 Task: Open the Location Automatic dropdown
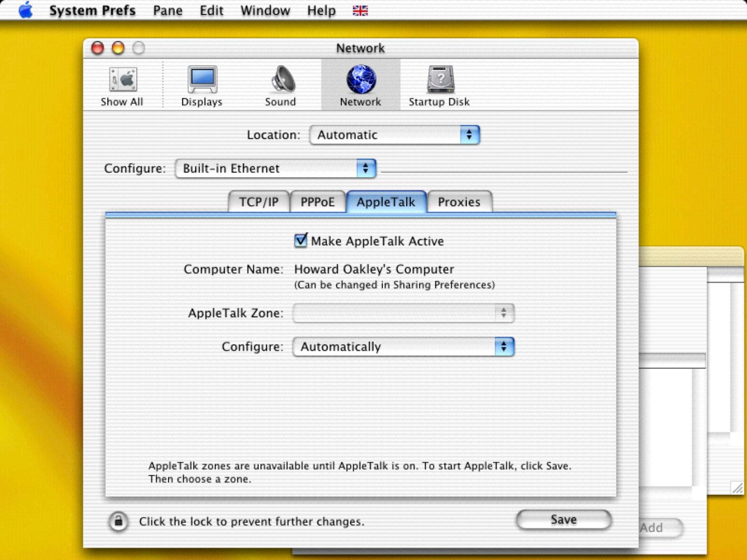(395, 135)
